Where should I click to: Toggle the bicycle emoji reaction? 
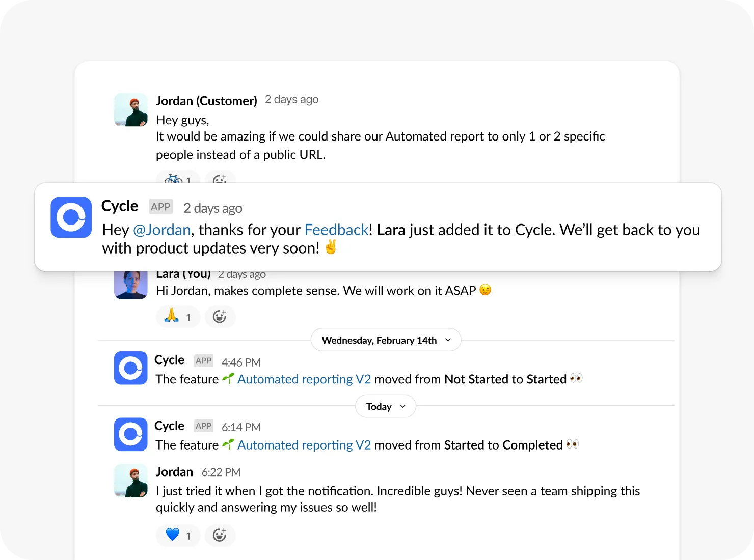[x=178, y=178]
